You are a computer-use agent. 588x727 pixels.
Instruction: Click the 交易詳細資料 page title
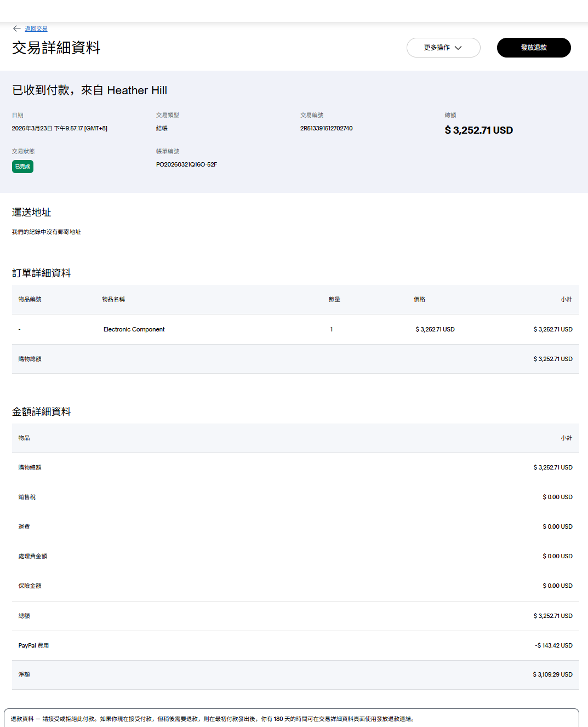coord(56,48)
